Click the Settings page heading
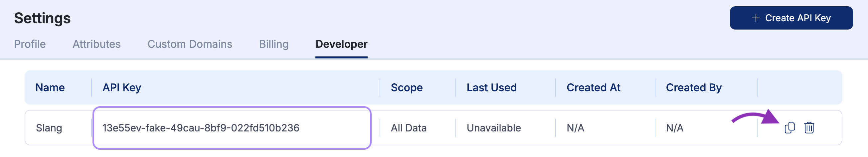 (42, 18)
